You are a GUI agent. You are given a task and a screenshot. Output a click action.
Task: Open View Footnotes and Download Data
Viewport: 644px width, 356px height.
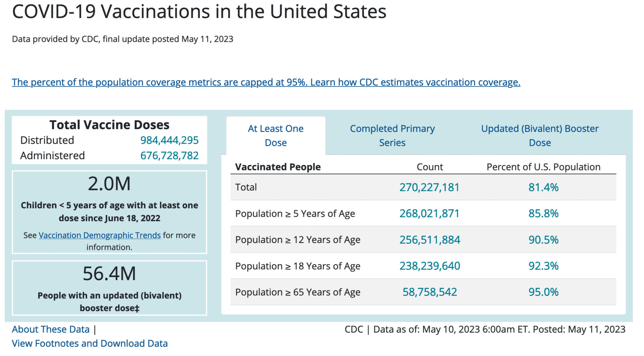coord(90,343)
